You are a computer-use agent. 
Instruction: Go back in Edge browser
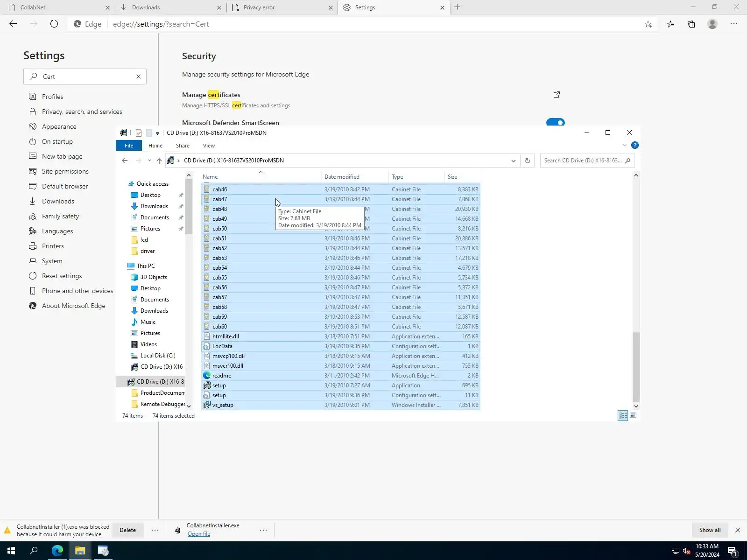(13, 24)
